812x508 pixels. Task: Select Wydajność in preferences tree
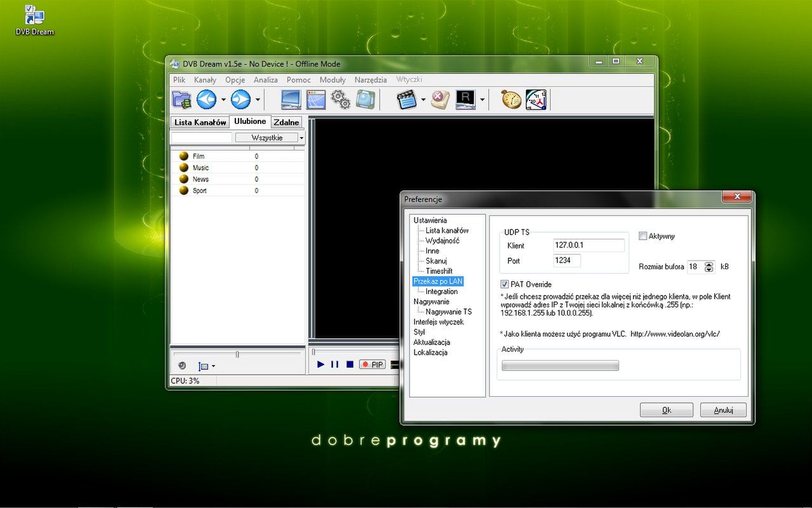[x=442, y=241]
